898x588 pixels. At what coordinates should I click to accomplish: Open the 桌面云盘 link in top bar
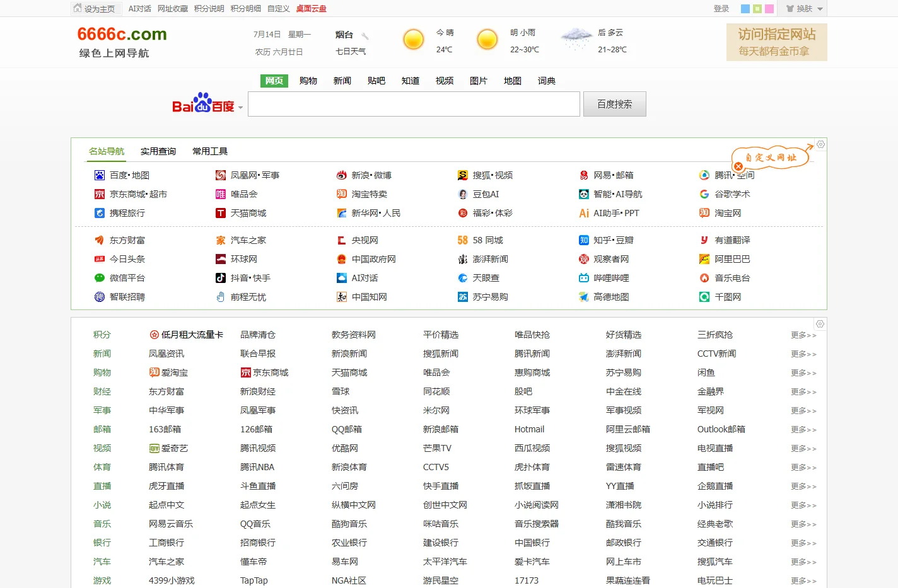point(312,9)
